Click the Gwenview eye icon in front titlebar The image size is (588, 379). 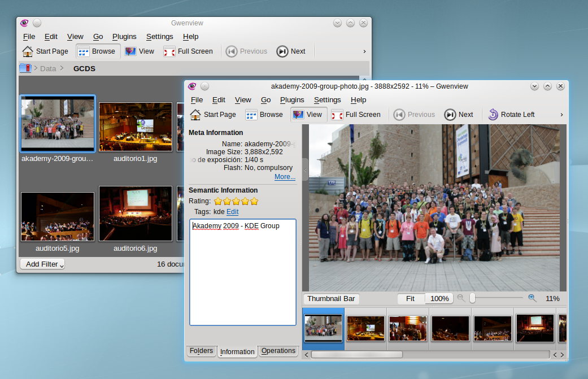click(192, 86)
